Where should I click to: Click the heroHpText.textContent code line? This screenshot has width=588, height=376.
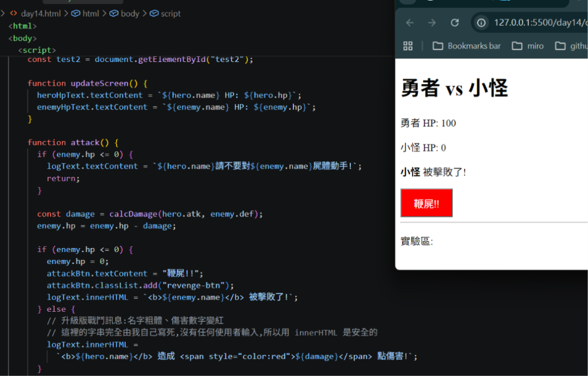[x=169, y=95]
